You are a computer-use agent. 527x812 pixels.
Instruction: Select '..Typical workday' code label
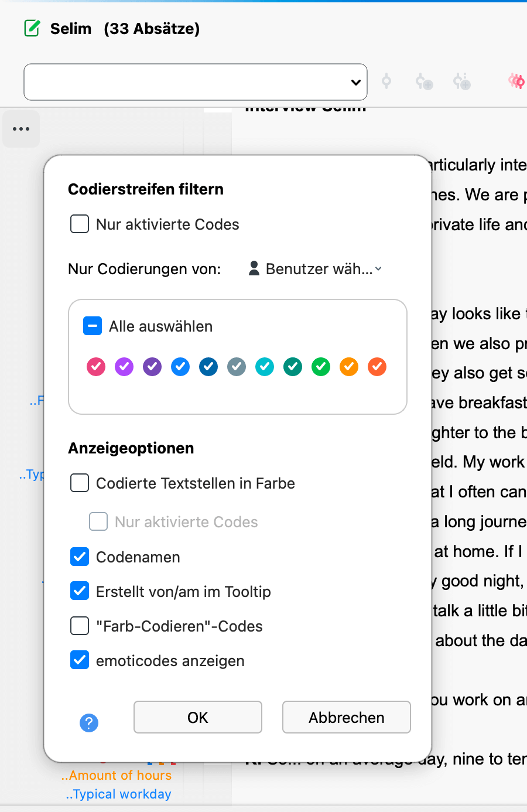118,794
